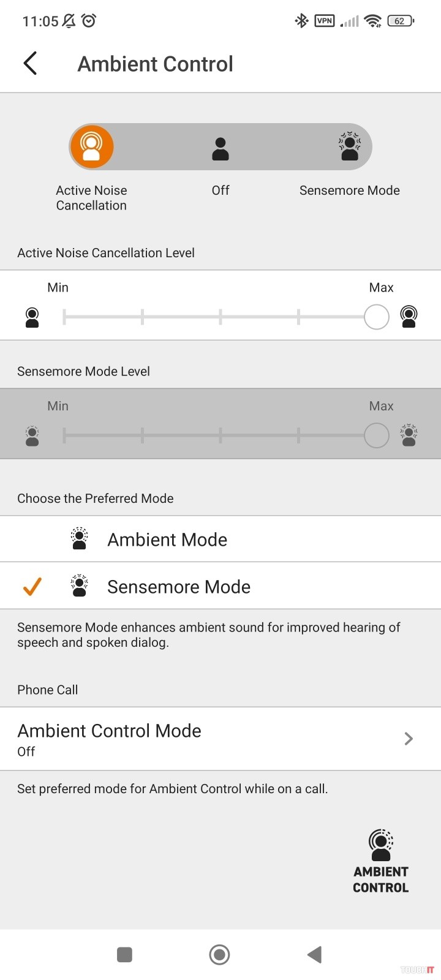The height and width of the screenshot is (980, 441).
Task: Tap the Android recent apps square button
Action: coord(124,954)
